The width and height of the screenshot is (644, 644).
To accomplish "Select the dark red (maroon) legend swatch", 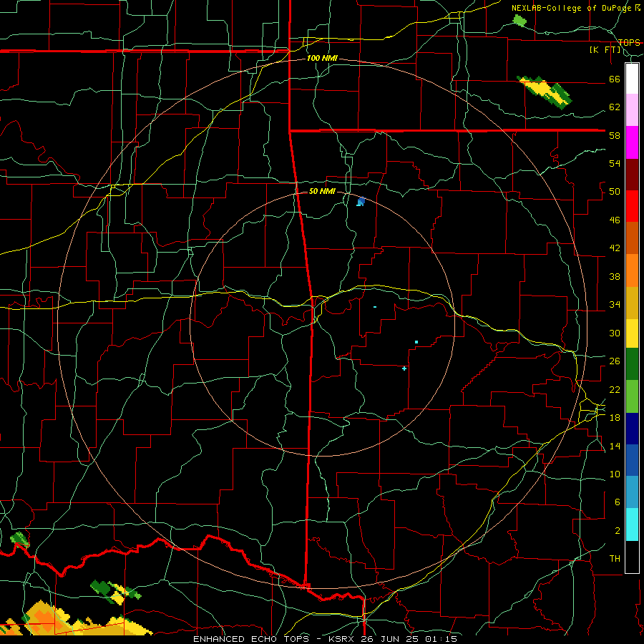I will pos(632,174).
